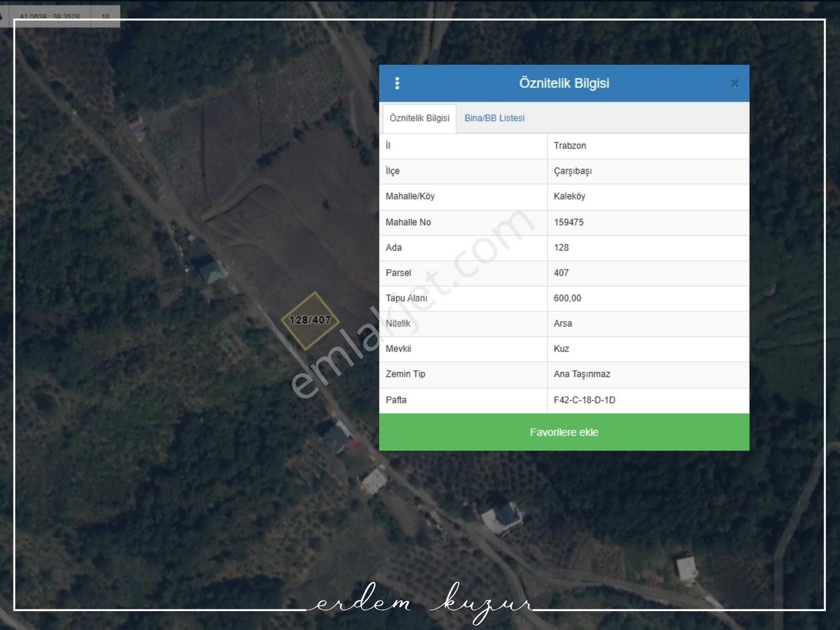The height and width of the screenshot is (630, 840).
Task: Select the highlighted parcel 128/407 on map
Action: coord(310,320)
